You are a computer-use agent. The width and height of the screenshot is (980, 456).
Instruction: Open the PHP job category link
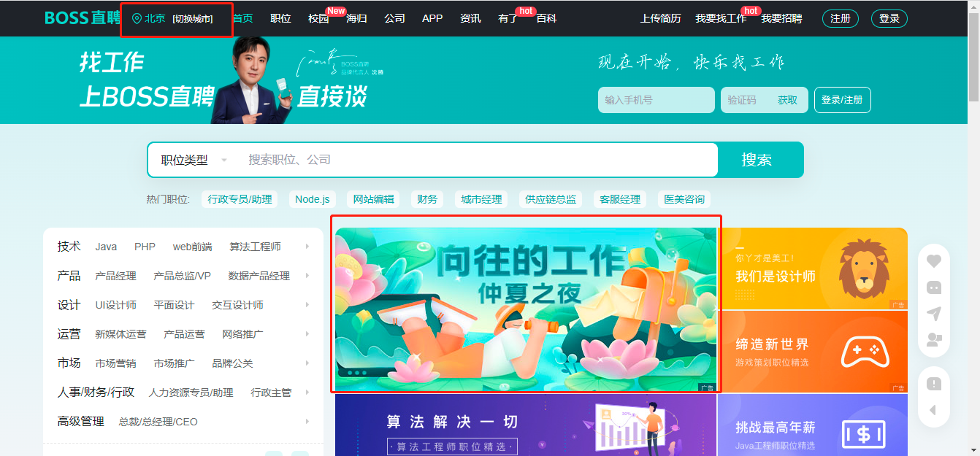[145, 247]
